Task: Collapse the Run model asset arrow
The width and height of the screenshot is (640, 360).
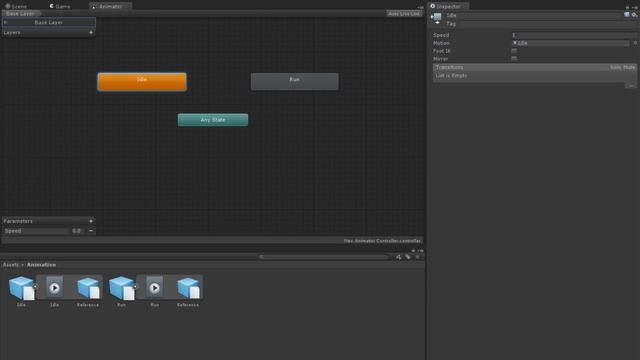Action: click(x=135, y=287)
